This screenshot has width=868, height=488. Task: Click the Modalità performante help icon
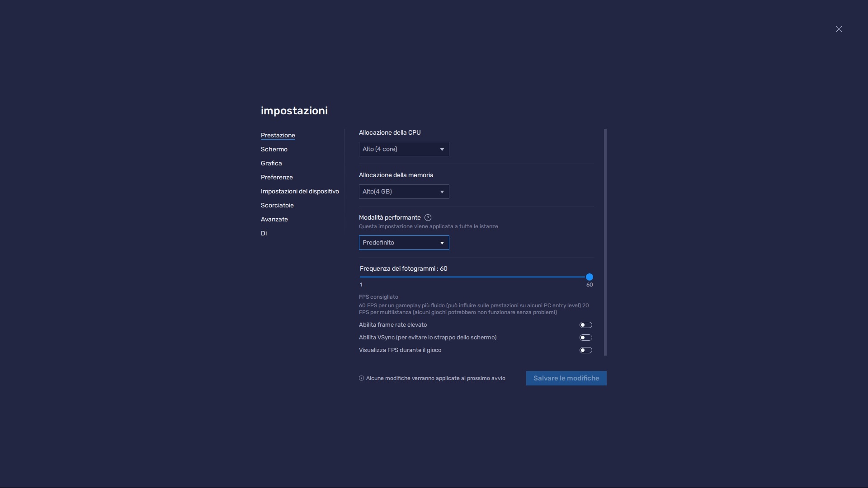click(428, 218)
